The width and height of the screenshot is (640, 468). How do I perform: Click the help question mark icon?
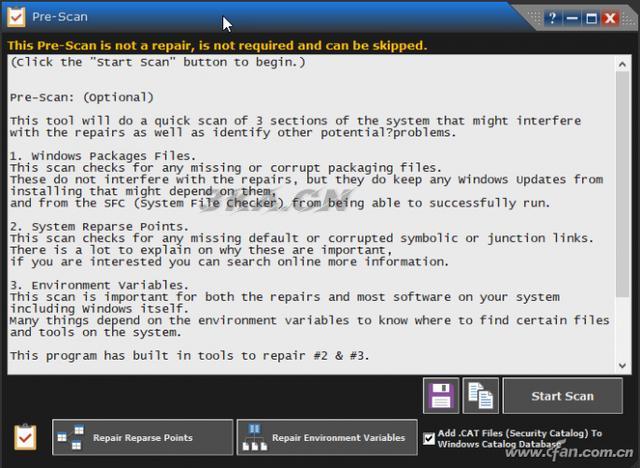click(552, 18)
